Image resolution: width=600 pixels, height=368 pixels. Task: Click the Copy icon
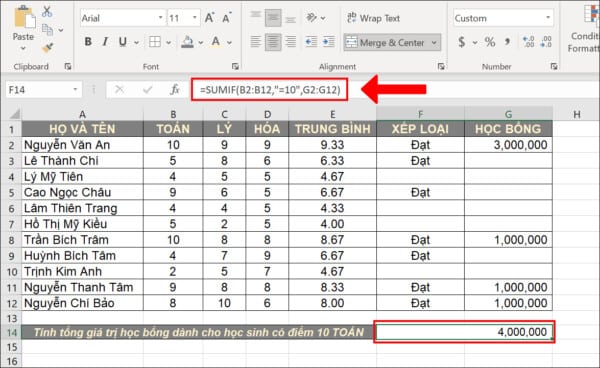click(x=47, y=29)
